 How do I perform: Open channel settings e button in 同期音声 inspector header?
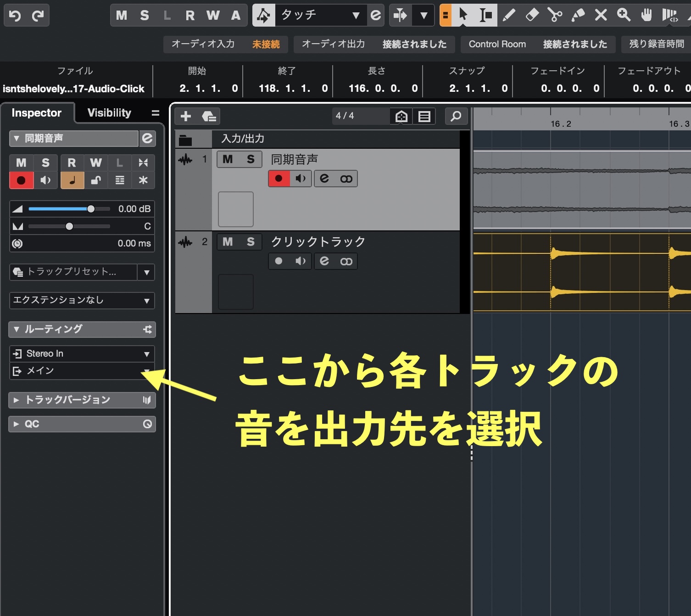tap(147, 138)
